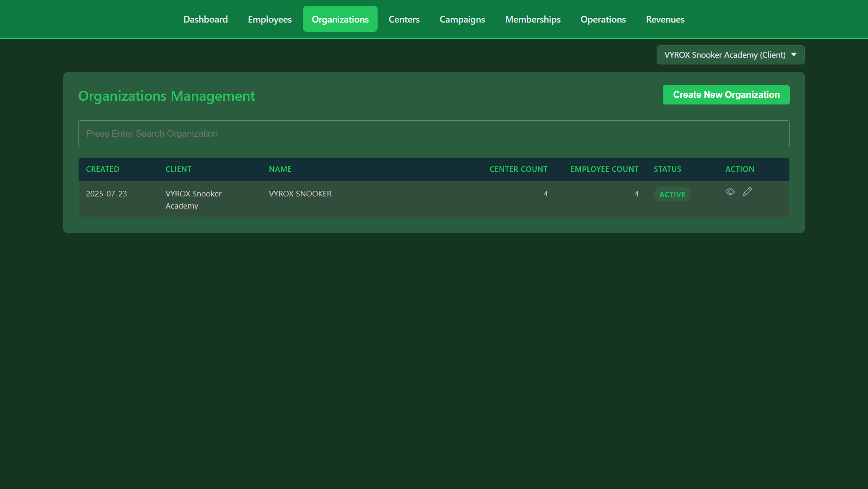This screenshot has height=489, width=868.
Task: Select the 2025-07-23 created date cell
Action: tap(107, 194)
